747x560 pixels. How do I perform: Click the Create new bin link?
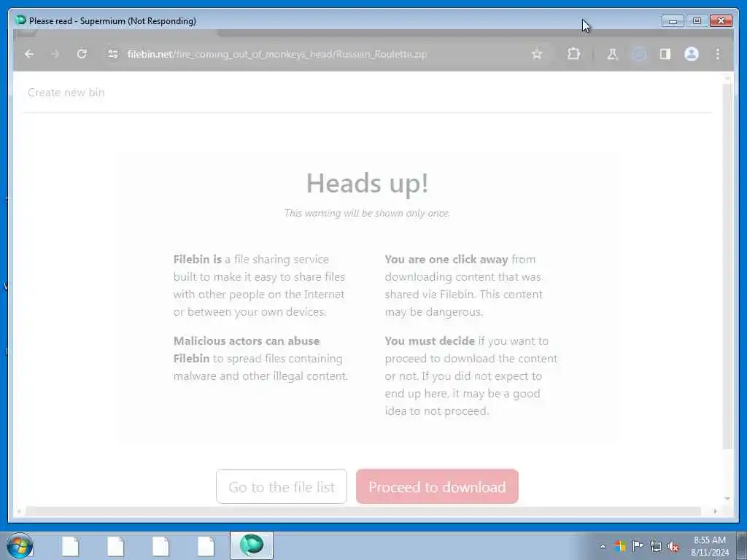[x=66, y=93]
